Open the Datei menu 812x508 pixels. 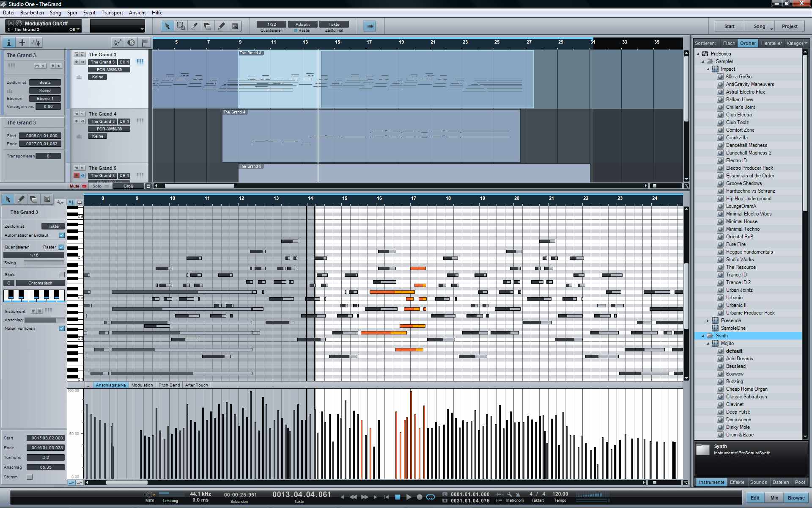(8, 13)
